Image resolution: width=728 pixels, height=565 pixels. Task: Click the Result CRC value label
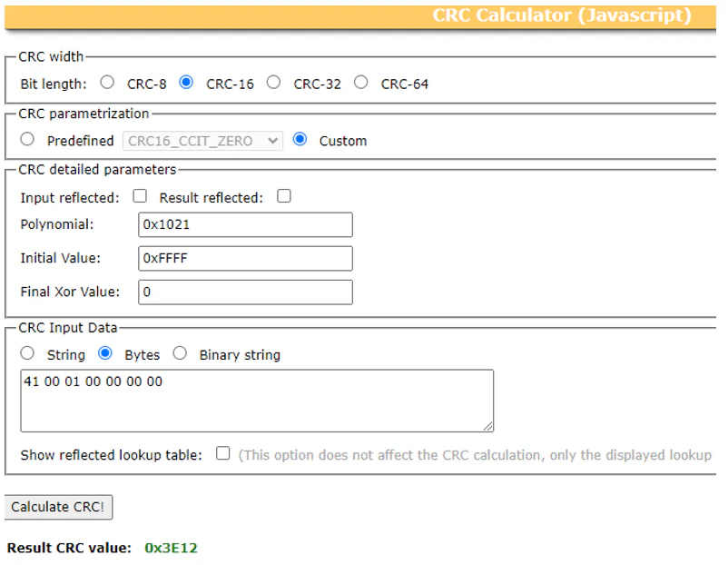click(70, 549)
